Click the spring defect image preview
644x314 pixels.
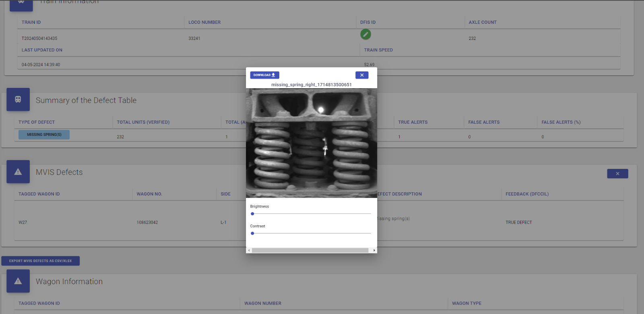pyautogui.click(x=311, y=143)
